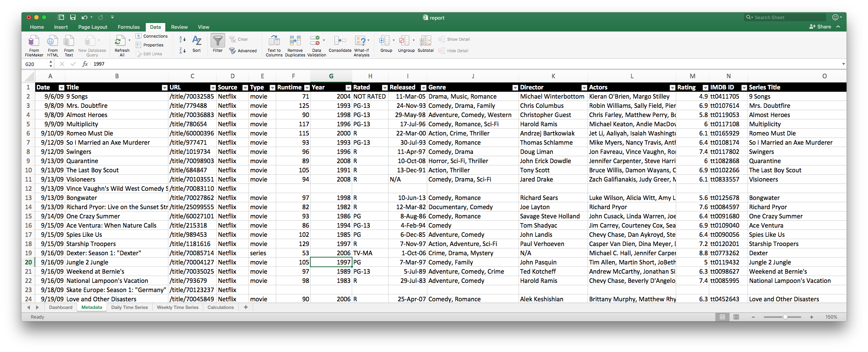Viewport: 868px width, 352px height.
Task: Open the Formulas ribbon tab
Action: coord(128,27)
